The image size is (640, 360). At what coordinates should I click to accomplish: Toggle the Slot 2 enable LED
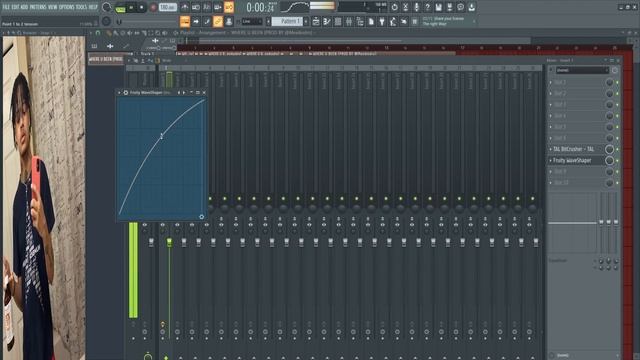(x=617, y=93)
